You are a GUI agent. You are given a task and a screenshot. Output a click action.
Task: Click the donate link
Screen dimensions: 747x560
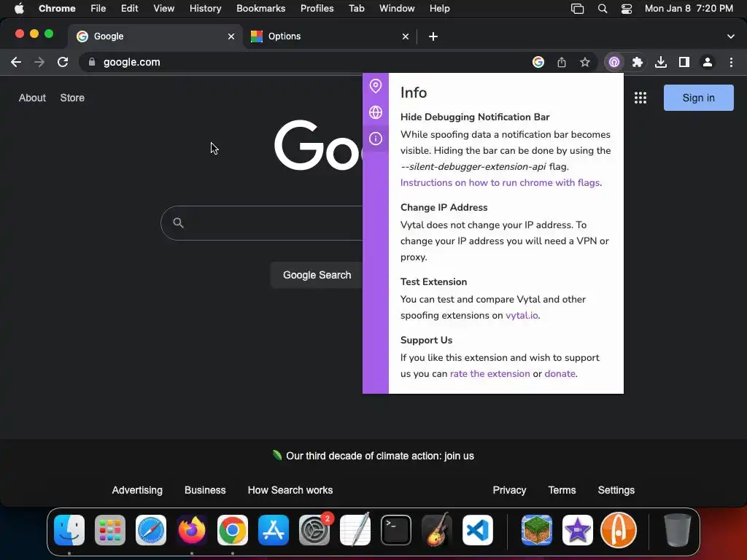tap(560, 374)
